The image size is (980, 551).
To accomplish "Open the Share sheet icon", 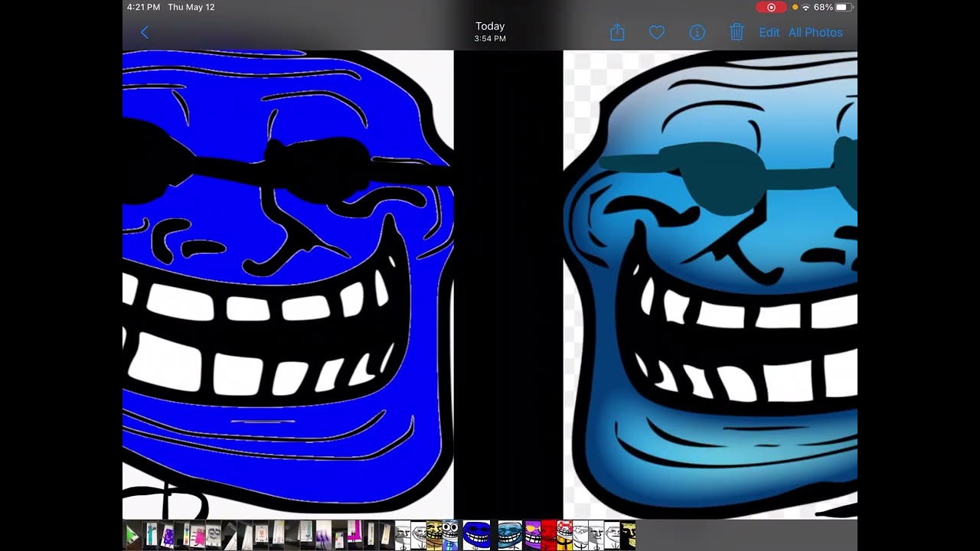I will tap(618, 32).
